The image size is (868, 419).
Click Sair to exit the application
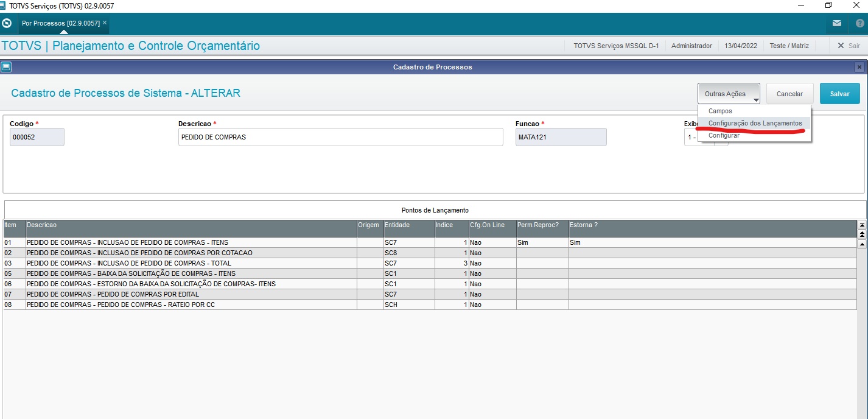tap(849, 46)
